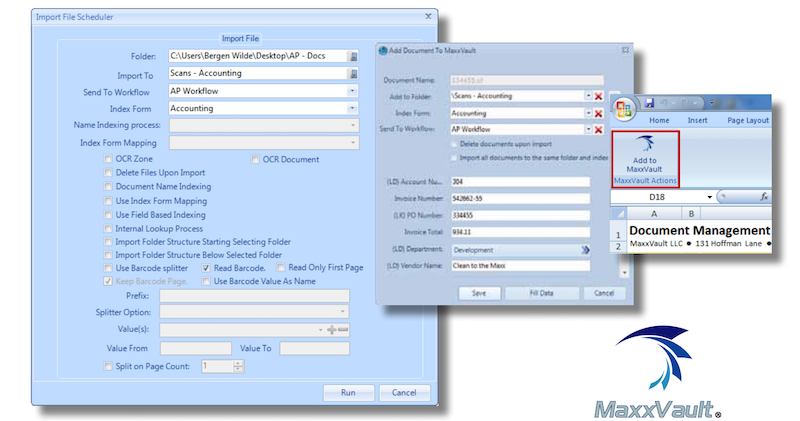This screenshot has height=421, width=800.
Task: Clear Add to Folder with red X
Action: click(x=598, y=96)
